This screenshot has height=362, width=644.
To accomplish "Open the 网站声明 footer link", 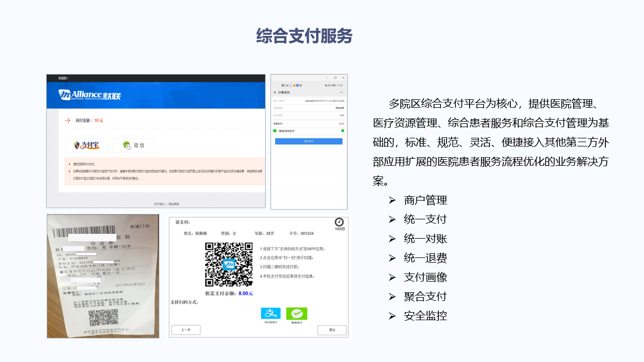I will pyautogui.click(x=174, y=204).
